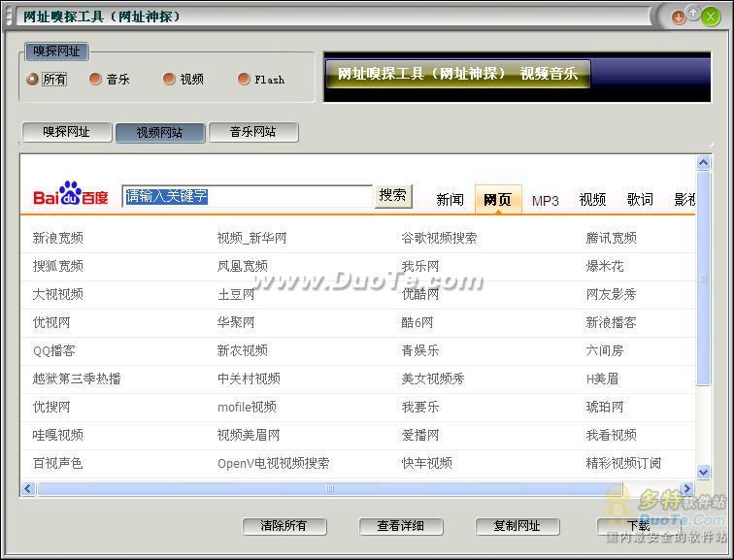Image resolution: width=734 pixels, height=560 pixels.
Task: Close window with green X button
Action: coord(711,17)
